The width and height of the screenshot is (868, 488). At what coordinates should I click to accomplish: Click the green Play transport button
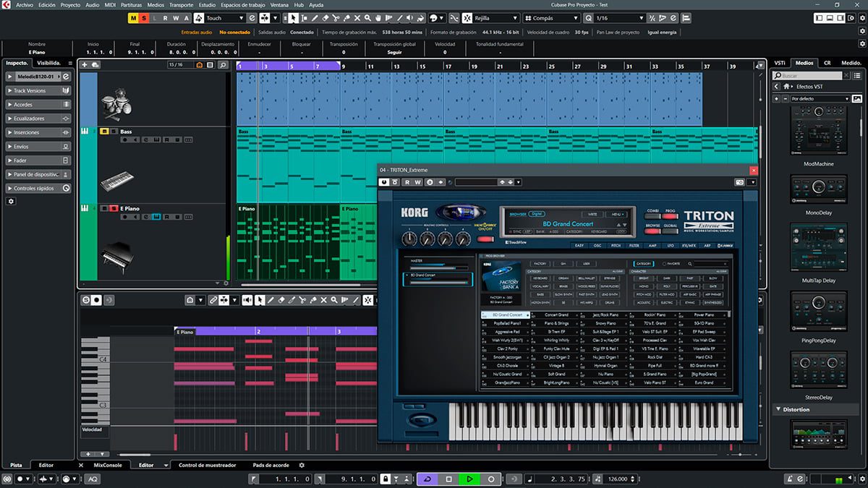click(x=469, y=479)
